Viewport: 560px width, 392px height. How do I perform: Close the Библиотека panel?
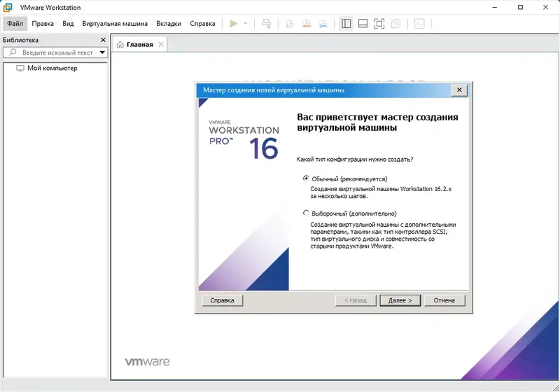point(103,40)
